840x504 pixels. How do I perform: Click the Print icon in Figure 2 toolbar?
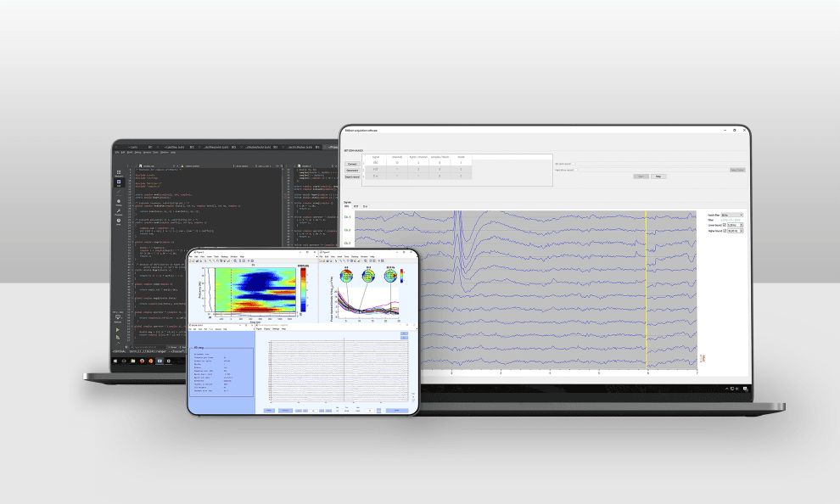click(x=331, y=260)
